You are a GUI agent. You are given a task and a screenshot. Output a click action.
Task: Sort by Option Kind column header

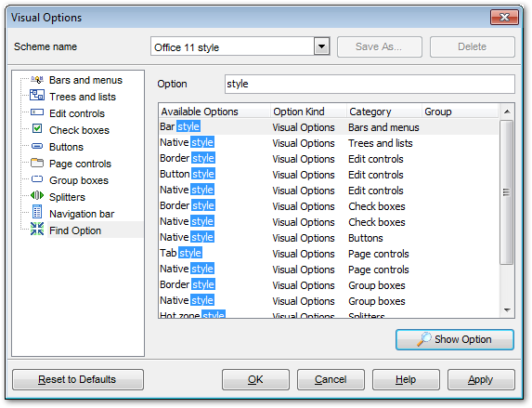pyautogui.click(x=309, y=112)
